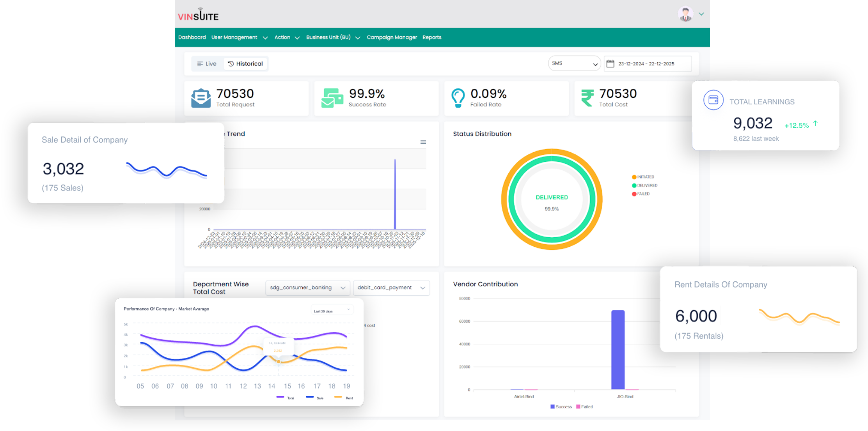
Task: Switch to Live view
Action: (x=207, y=64)
